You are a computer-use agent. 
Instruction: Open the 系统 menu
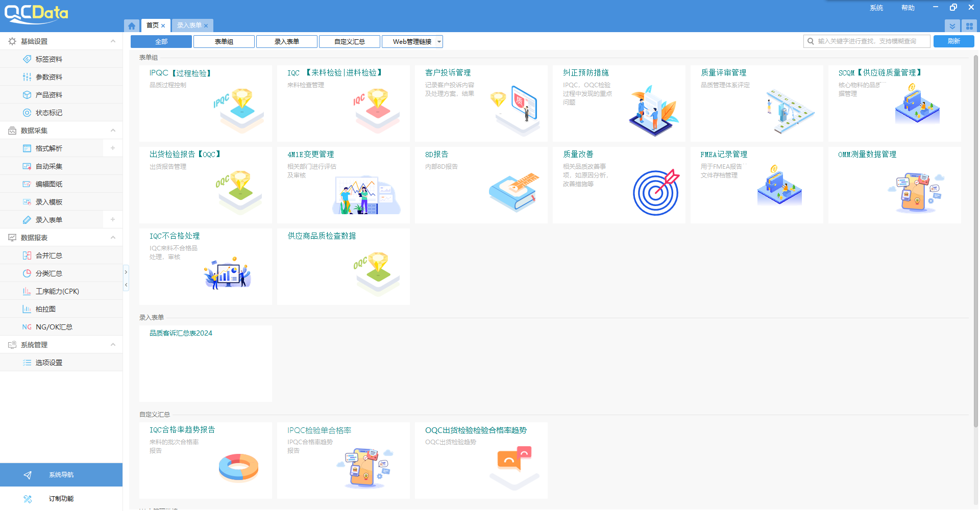point(876,8)
